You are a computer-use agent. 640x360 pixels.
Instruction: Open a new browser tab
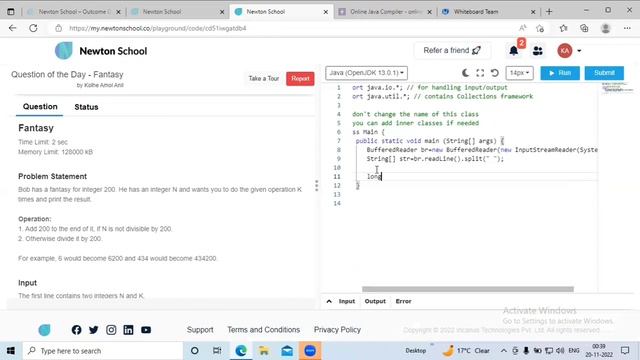[x=549, y=12]
